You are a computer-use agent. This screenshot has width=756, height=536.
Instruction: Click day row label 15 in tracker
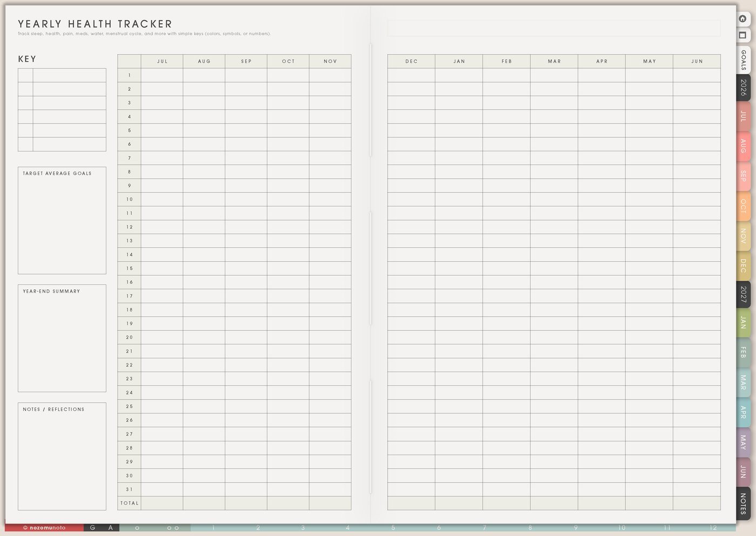tap(130, 268)
